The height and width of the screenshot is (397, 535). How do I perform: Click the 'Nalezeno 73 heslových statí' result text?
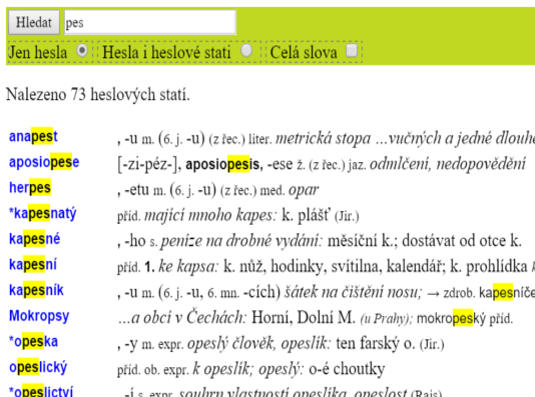[98, 94]
